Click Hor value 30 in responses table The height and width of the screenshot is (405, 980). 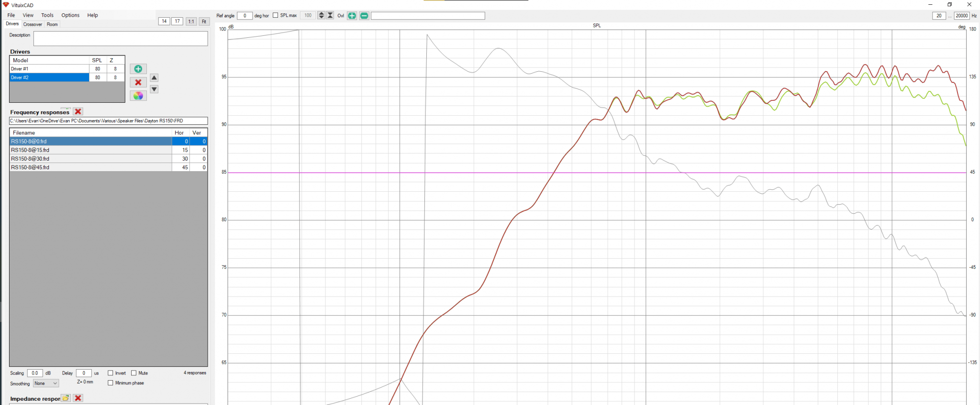point(181,159)
